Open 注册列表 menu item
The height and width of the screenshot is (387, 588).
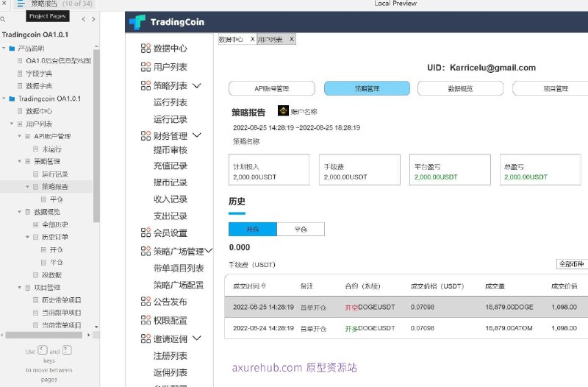click(171, 355)
